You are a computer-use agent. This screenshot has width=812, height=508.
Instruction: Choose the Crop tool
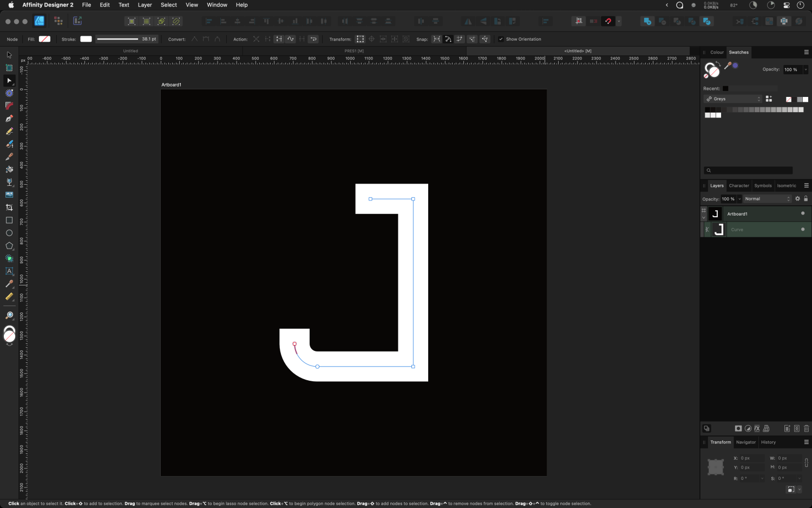click(9, 207)
